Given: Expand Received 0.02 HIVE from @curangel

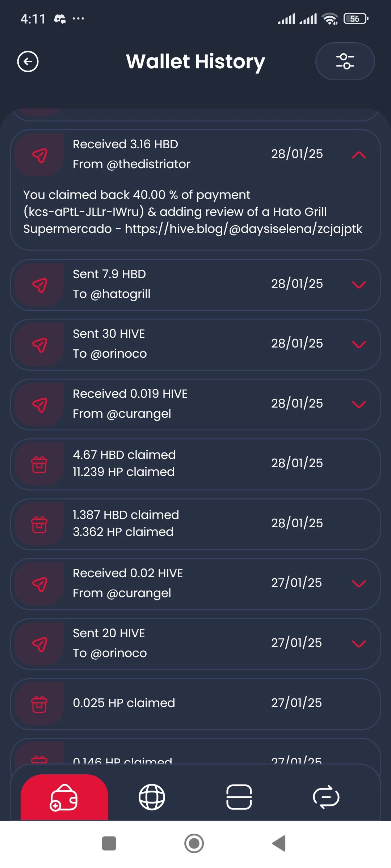Looking at the screenshot, I should [x=359, y=584].
